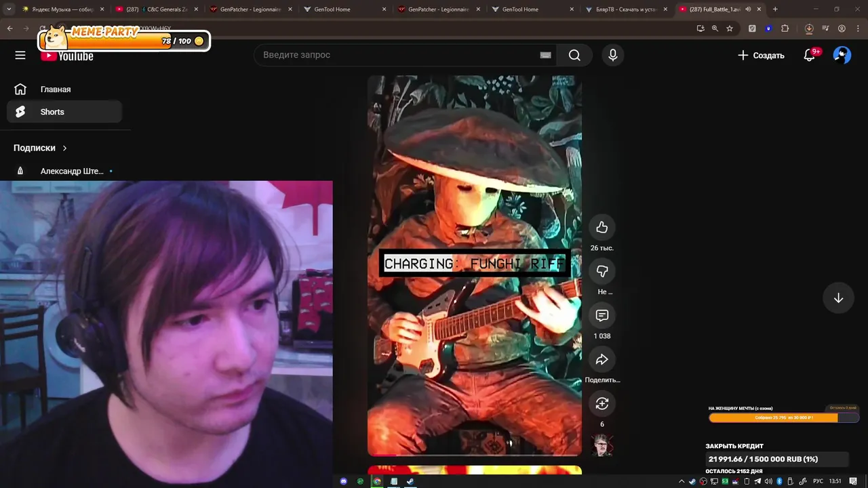Open the browser tab search dropdown
This screenshot has height=488, width=868.
pyautogui.click(x=9, y=9)
